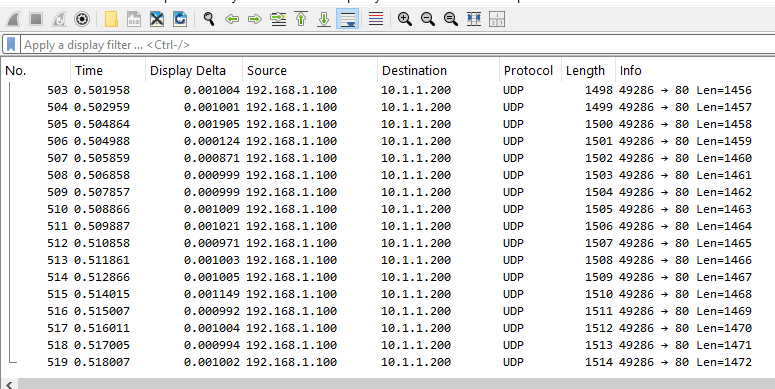
Task: Sort by Time column header
Action: pos(108,71)
